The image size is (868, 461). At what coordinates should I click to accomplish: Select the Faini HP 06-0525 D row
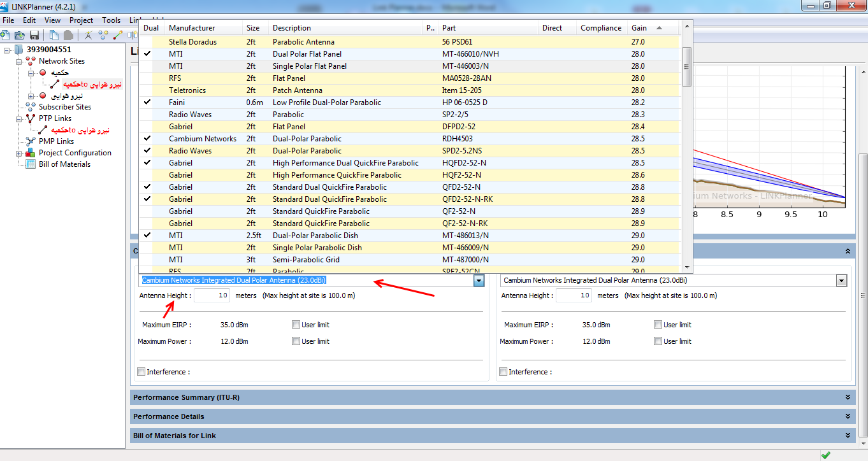[x=410, y=103]
